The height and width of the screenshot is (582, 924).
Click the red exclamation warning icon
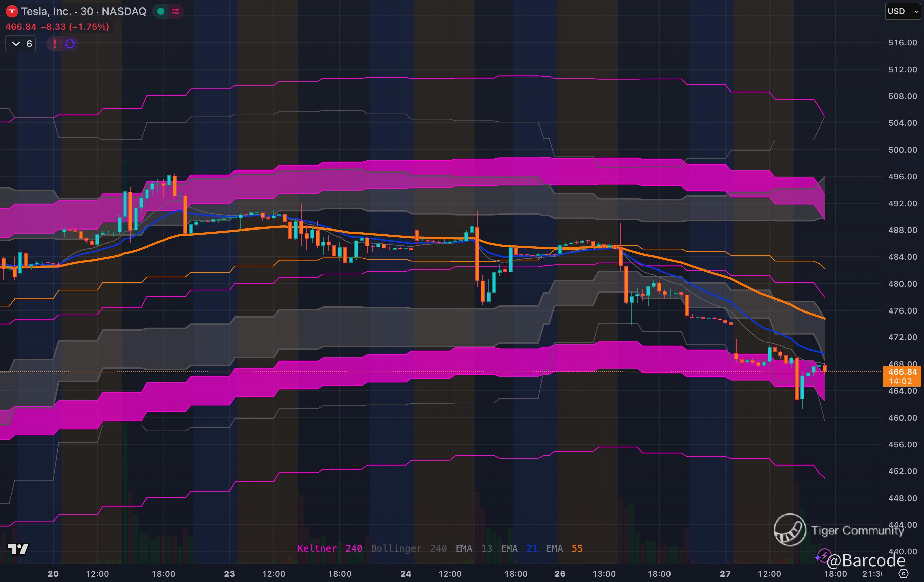tap(55, 44)
